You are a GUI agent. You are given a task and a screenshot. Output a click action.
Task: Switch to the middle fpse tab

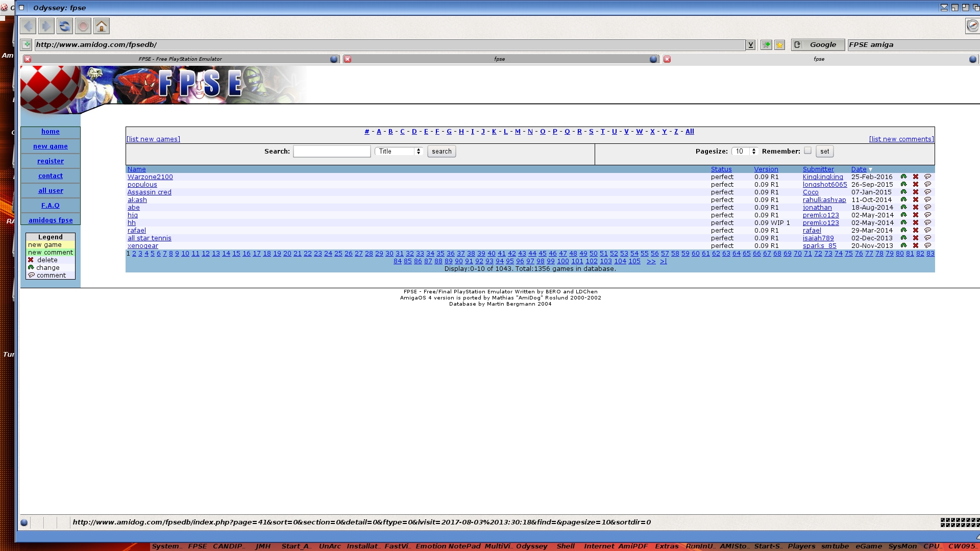tap(500, 59)
